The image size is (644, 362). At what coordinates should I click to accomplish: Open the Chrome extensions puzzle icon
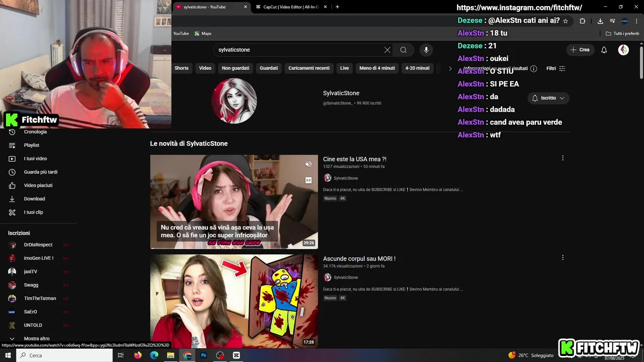click(x=582, y=21)
